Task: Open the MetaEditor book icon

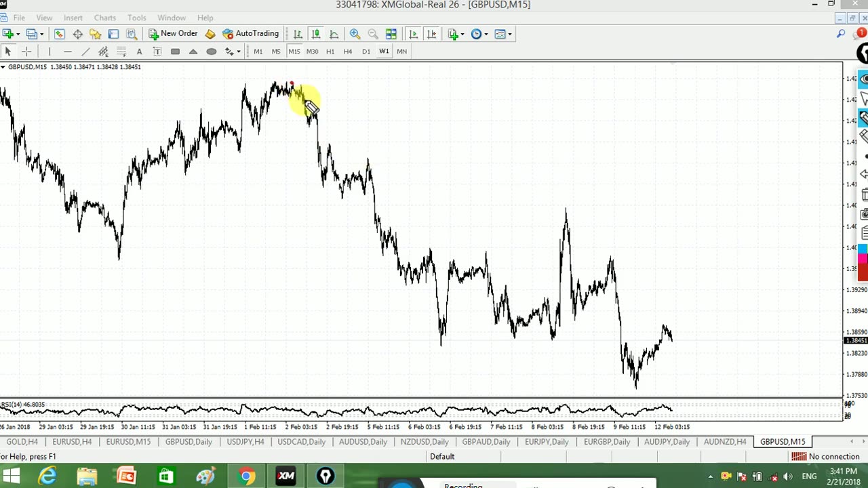Action: click(210, 34)
